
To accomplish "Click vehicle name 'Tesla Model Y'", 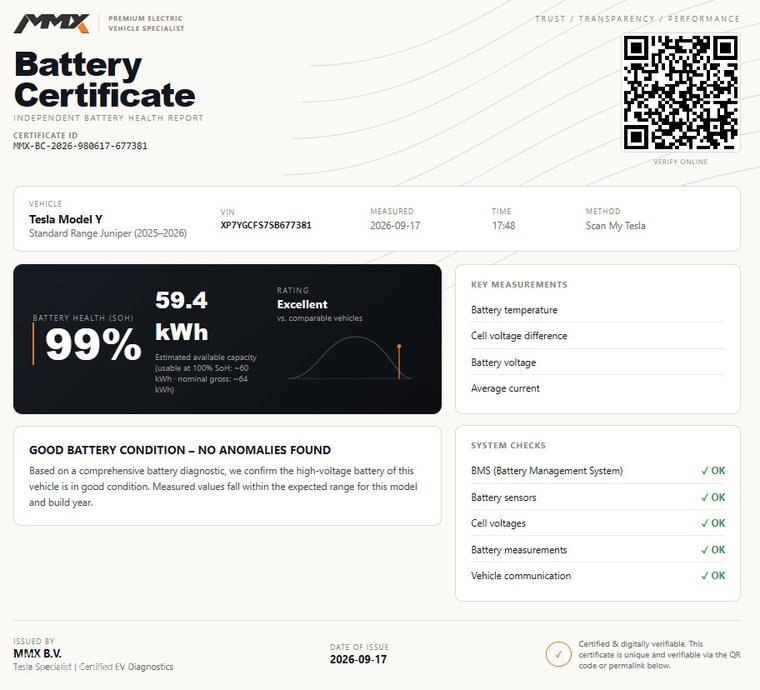I will click(x=65, y=220).
